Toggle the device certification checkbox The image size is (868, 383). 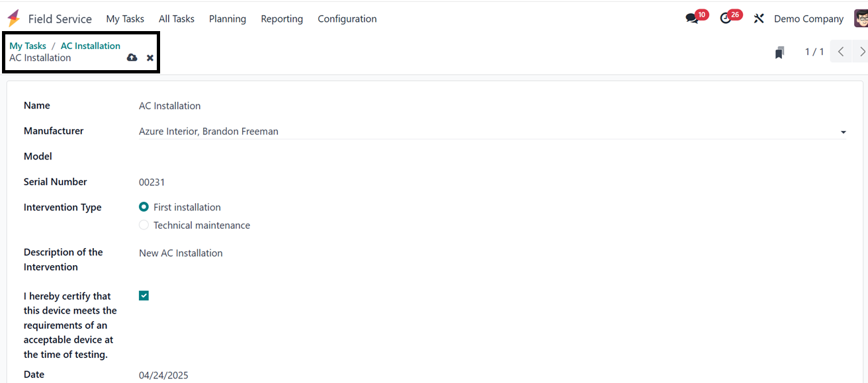pos(144,296)
